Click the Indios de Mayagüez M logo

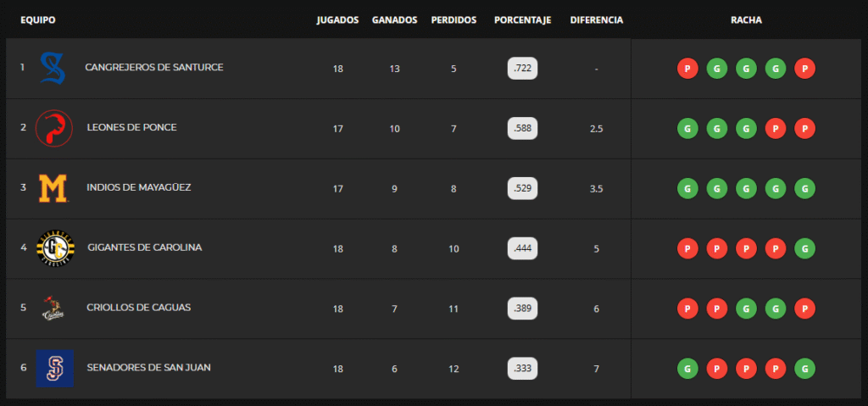click(x=53, y=188)
